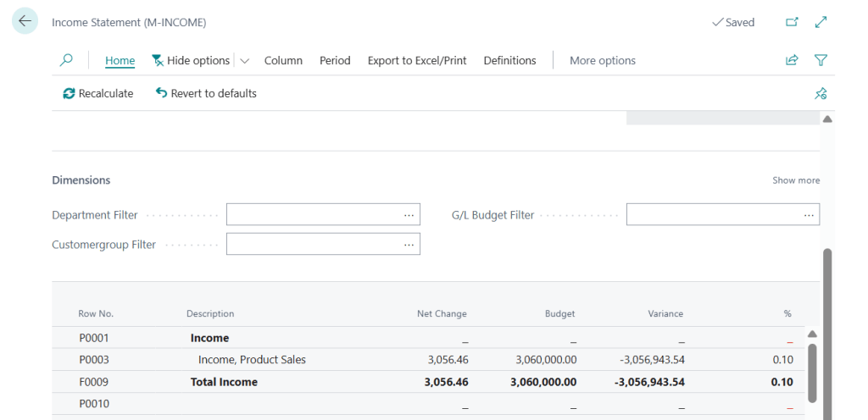Go back with the arrow button

25,21
